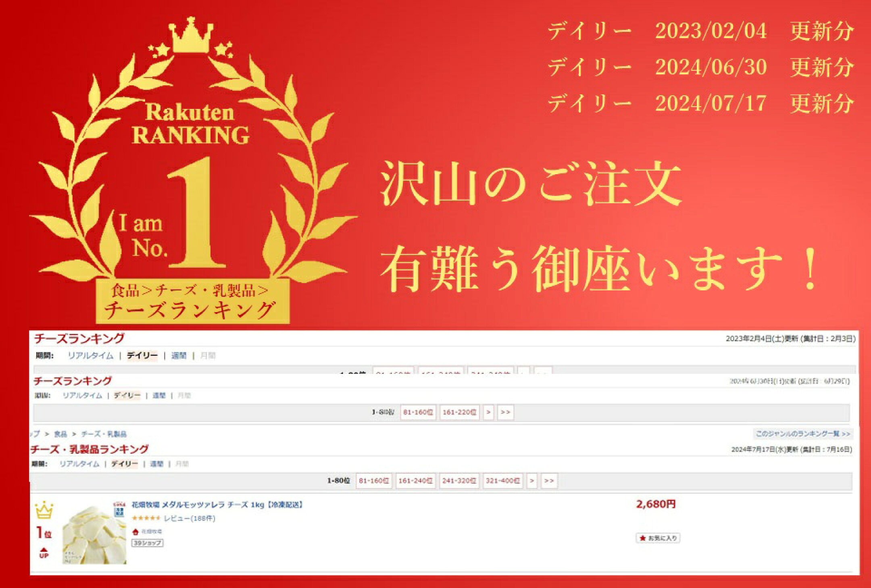Select リアルタイム tab in the 2023年2月4日 ranking

[90, 355]
